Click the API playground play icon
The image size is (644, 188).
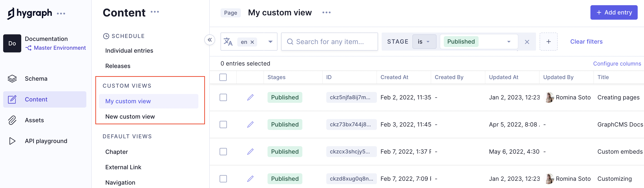(12, 141)
